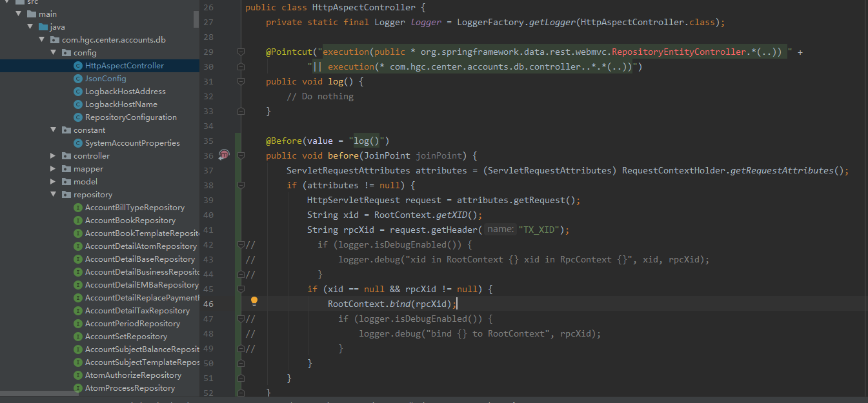Fold the before method at line 36
The image size is (868, 403).
click(241, 155)
